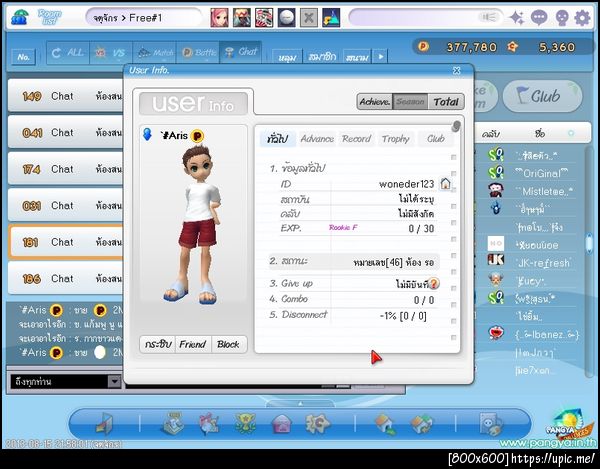
Task: Click the home icon next to woneder123
Action: tap(445, 184)
